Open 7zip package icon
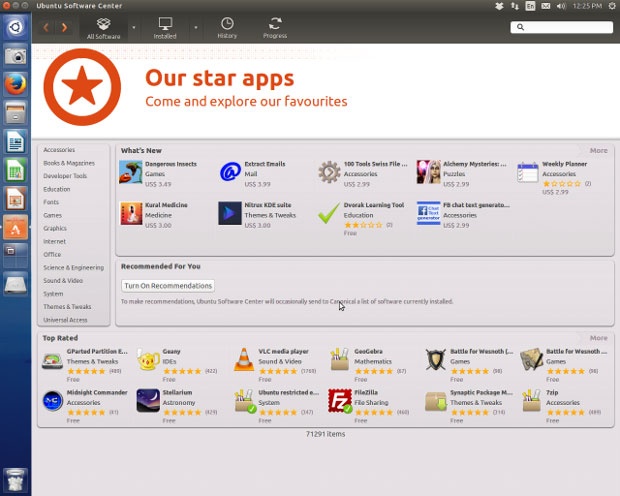Viewport: 620px width, 496px height. 531,401
